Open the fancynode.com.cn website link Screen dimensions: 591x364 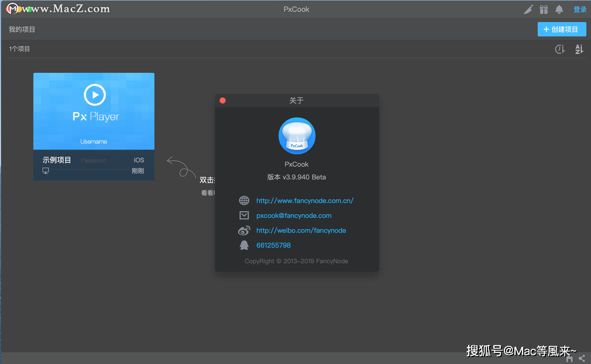point(305,200)
